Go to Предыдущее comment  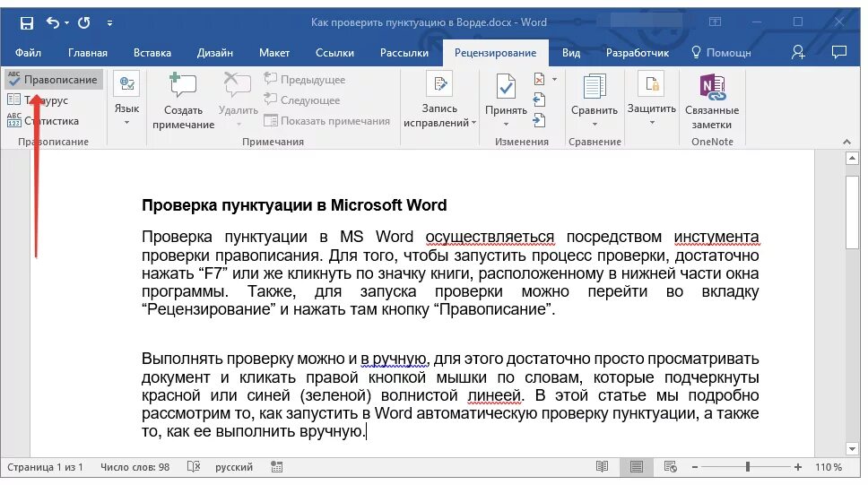pyautogui.click(x=305, y=80)
